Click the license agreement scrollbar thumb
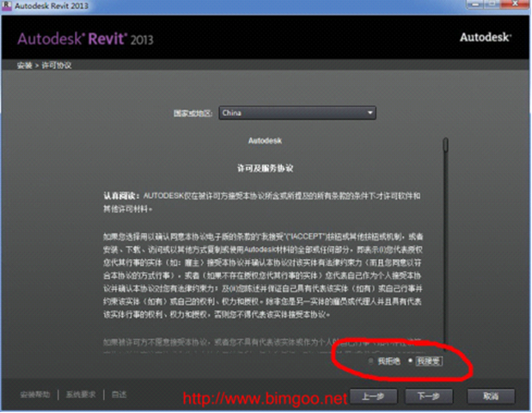The width and height of the screenshot is (532, 413). click(x=445, y=145)
